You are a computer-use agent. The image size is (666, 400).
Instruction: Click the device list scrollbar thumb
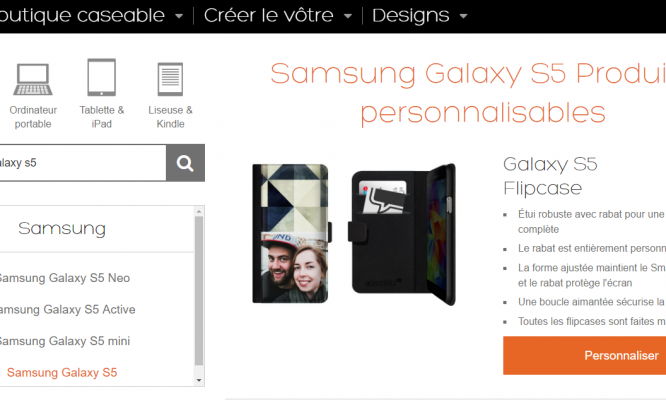tap(199, 291)
